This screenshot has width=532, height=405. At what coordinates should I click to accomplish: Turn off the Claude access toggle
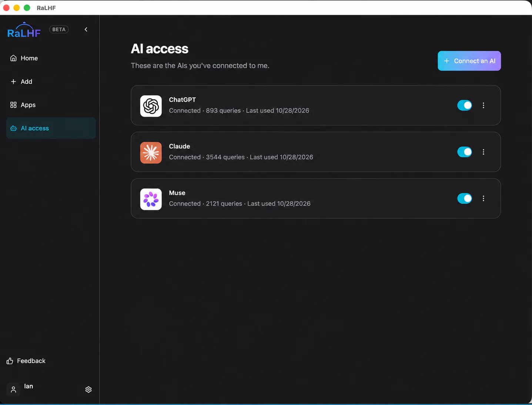tap(465, 152)
